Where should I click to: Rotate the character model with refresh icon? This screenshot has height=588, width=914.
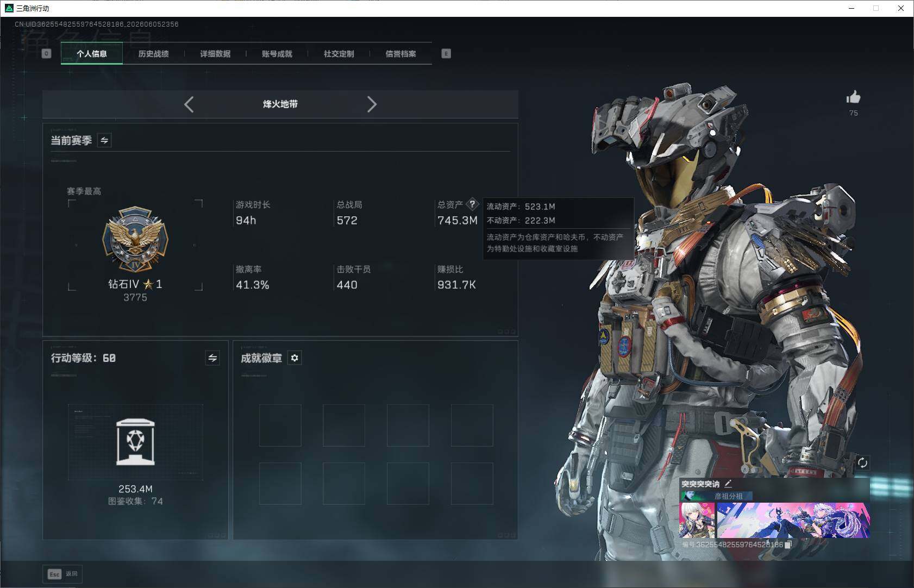pos(862,462)
